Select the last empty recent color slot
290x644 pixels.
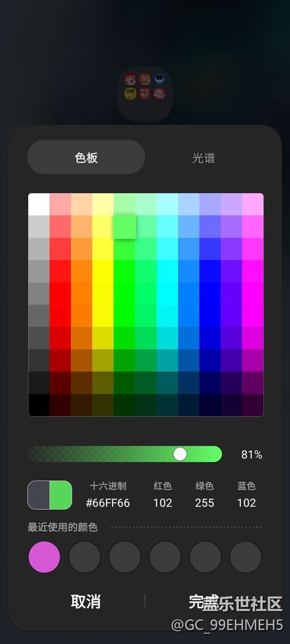(246, 557)
